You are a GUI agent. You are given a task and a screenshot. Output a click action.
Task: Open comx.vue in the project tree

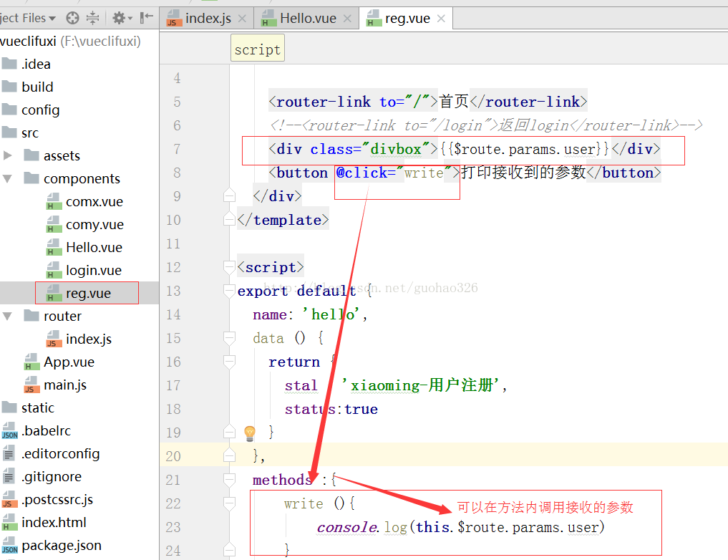[85, 201]
